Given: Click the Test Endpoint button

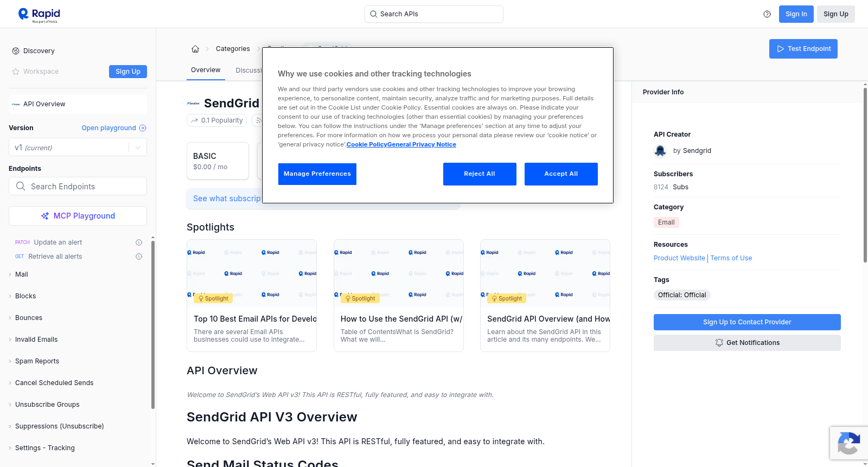Looking at the screenshot, I should coord(803,49).
